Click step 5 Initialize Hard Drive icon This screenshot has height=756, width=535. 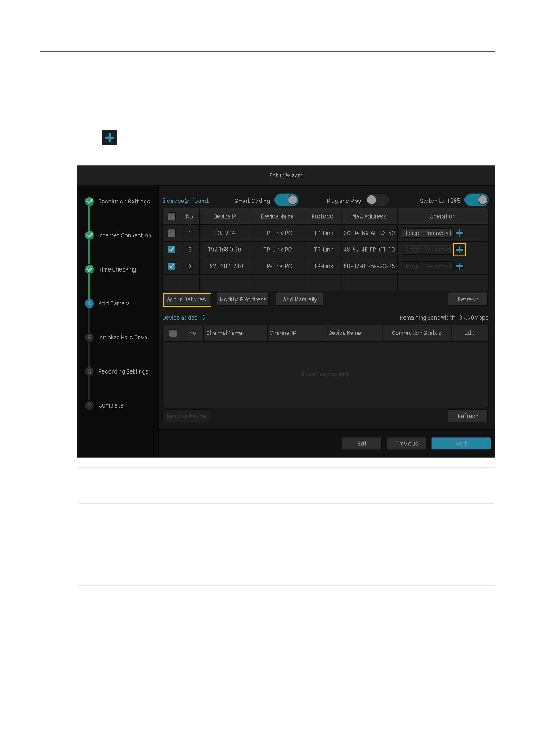tap(89, 338)
